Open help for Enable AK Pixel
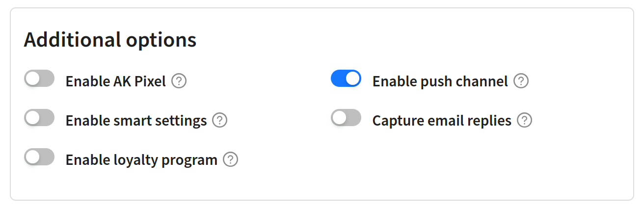Screen dimensions: 644x211 179,81
